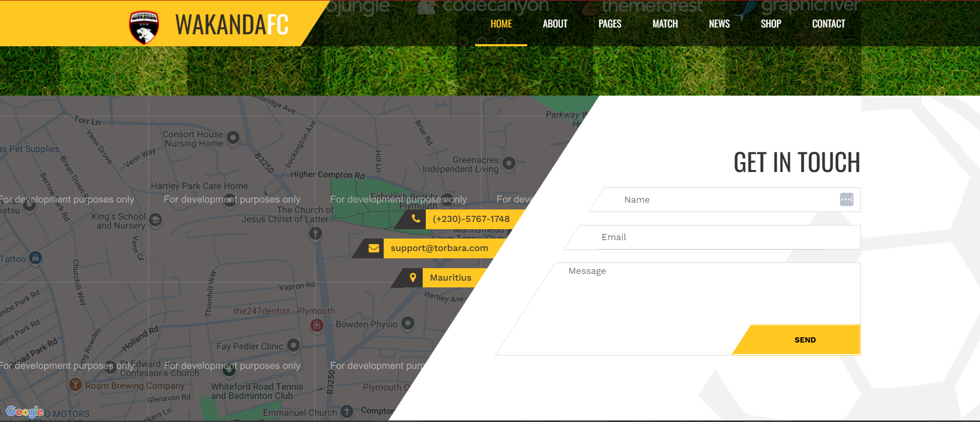This screenshot has width=980, height=422.
Task: Open the autofill icon in Name field
Action: [846, 200]
